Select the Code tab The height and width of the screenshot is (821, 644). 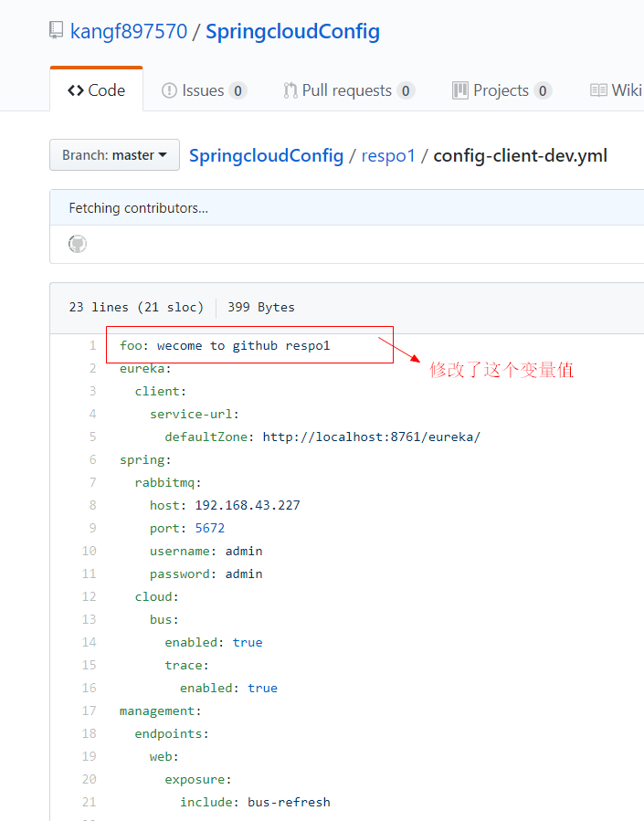[x=96, y=90]
